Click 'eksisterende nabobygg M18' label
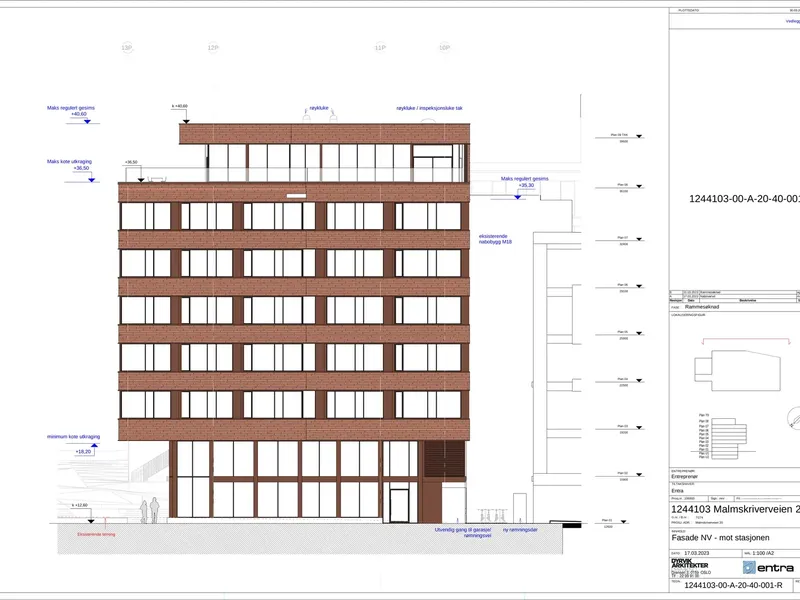Image resolution: width=800 pixels, height=600 pixels. (495, 239)
